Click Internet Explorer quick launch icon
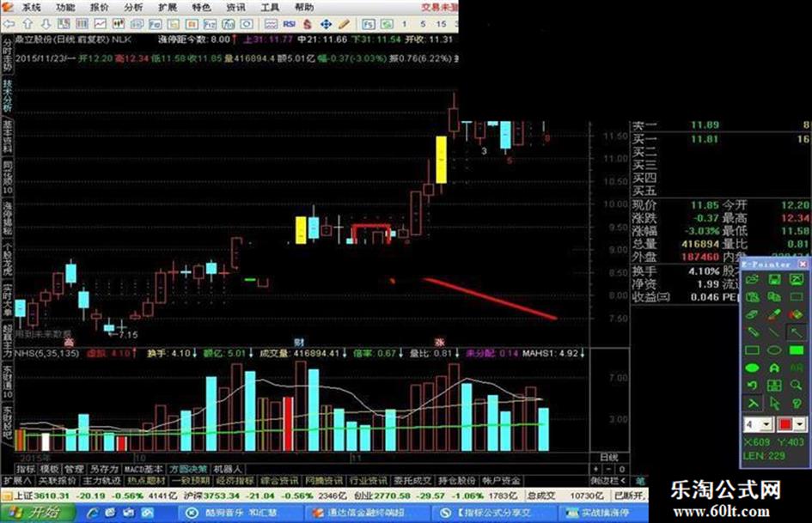This screenshot has height=523, width=812. point(94,513)
